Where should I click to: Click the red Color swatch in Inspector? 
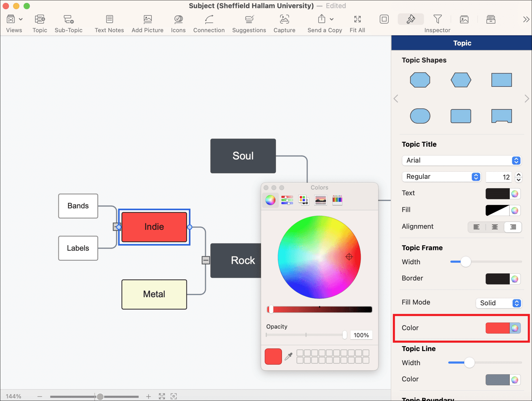[x=497, y=328]
